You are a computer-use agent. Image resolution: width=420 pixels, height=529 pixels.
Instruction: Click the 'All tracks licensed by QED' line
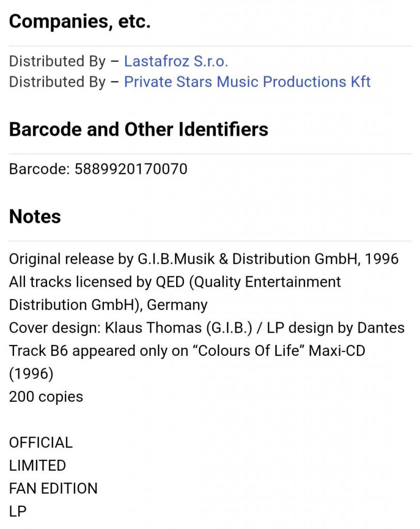point(175,282)
